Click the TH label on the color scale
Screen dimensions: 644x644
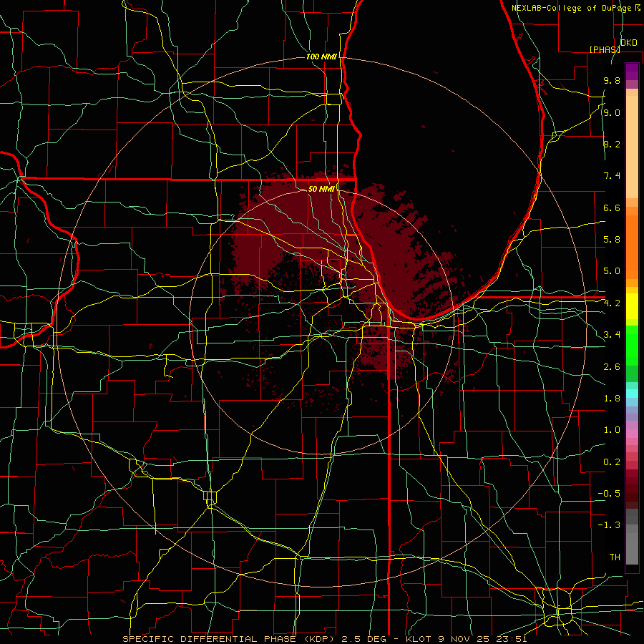click(615, 557)
